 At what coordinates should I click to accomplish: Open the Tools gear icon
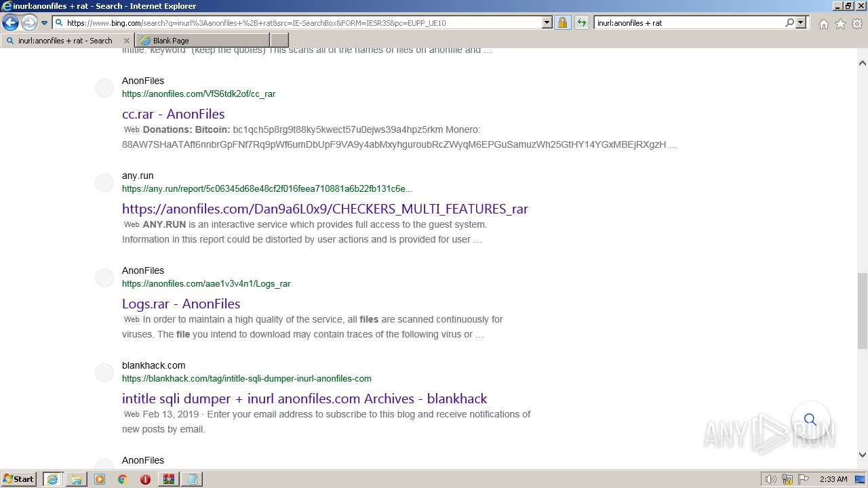coord(857,24)
